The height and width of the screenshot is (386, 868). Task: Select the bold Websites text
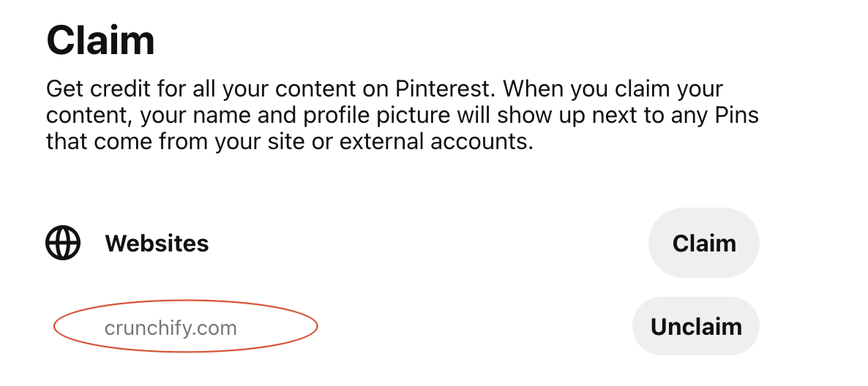157,243
